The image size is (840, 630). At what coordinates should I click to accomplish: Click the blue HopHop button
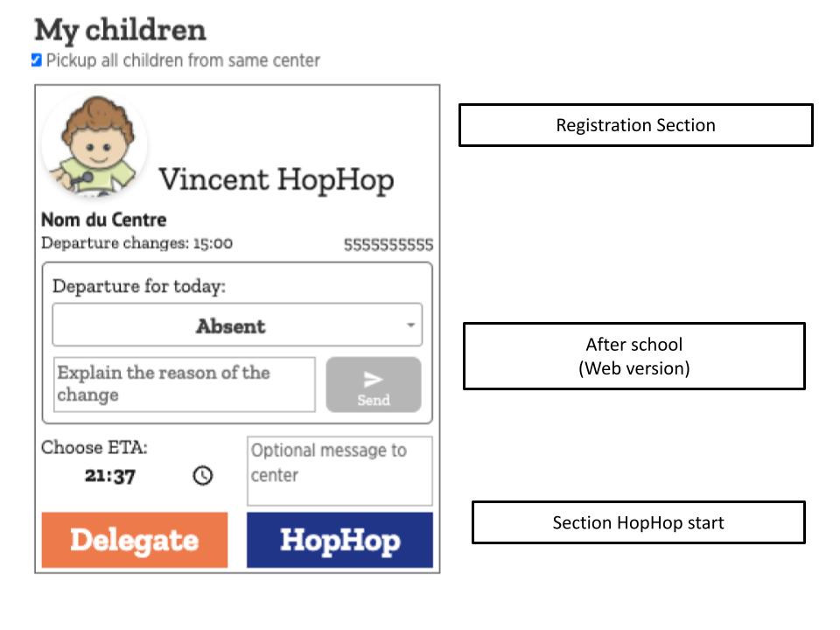coord(339,540)
